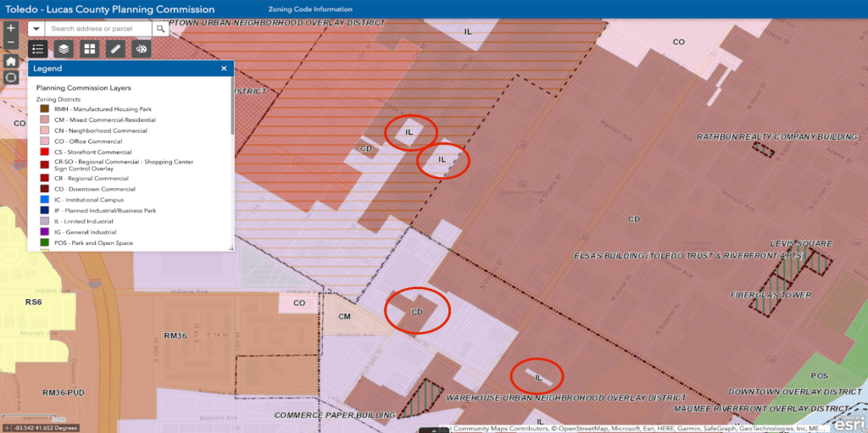Click the search address or parcel field

click(x=97, y=29)
